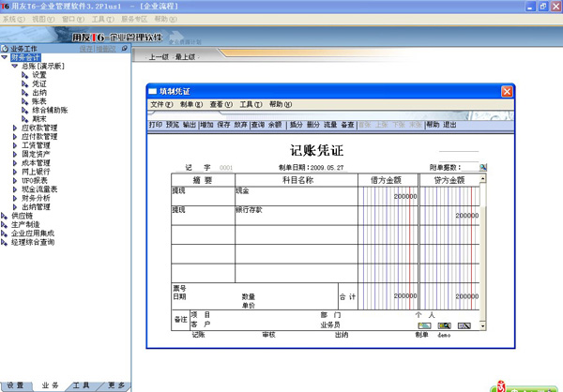Switch to the 工具 bottom tab
The image size is (563, 392).
81,385
